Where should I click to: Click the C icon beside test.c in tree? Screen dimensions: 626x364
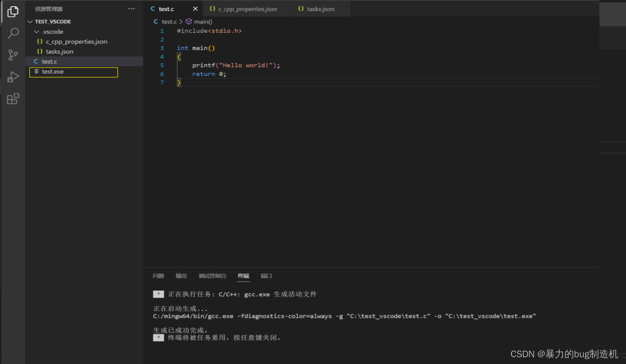pyautogui.click(x=36, y=62)
